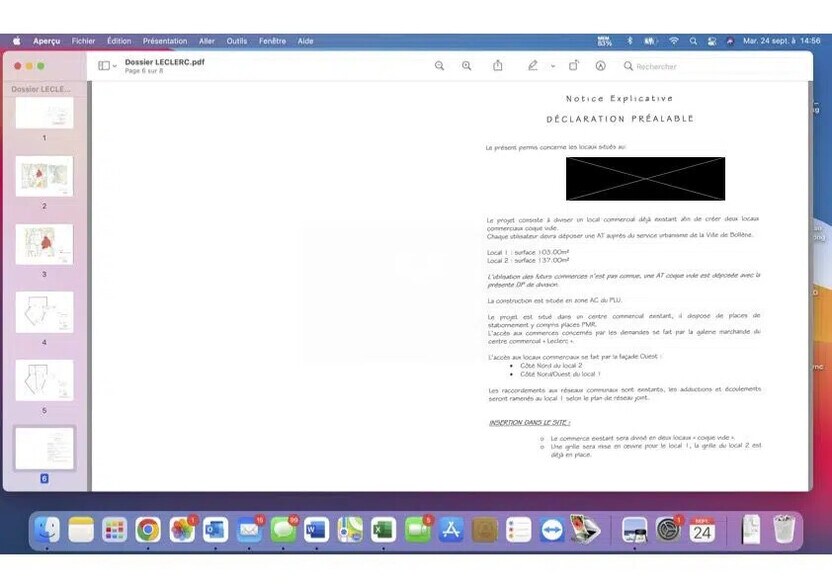Click the zoom out magnifier icon
The width and height of the screenshot is (832, 588).
click(x=439, y=66)
